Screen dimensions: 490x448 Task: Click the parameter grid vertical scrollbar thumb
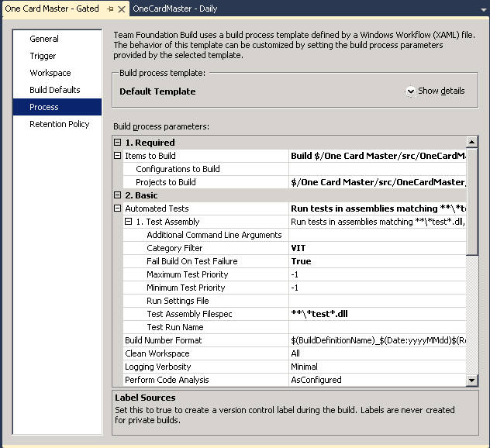click(x=472, y=202)
